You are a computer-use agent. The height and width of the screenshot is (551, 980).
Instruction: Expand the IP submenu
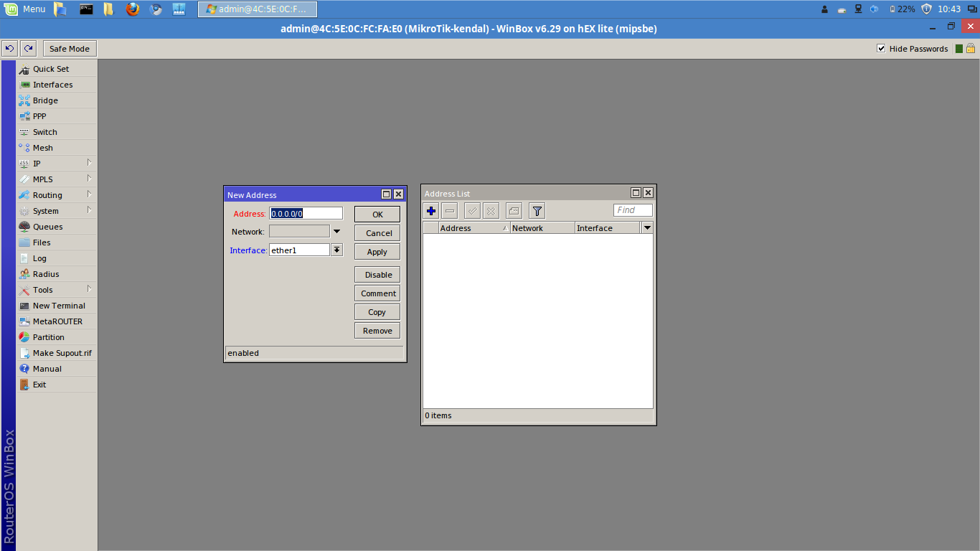(x=57, y=164)
